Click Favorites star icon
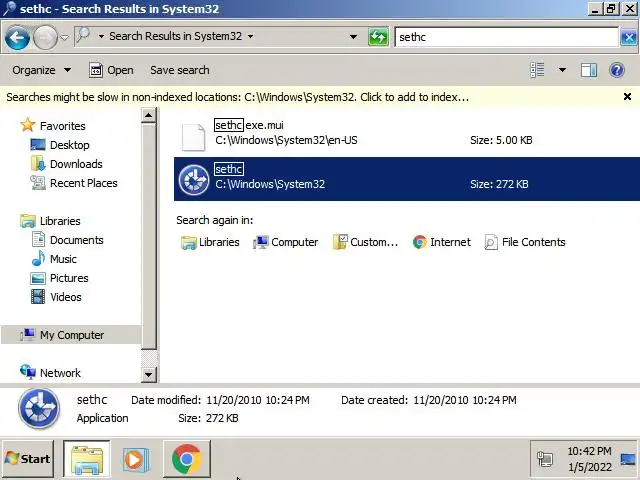 [x=28, y=125]
